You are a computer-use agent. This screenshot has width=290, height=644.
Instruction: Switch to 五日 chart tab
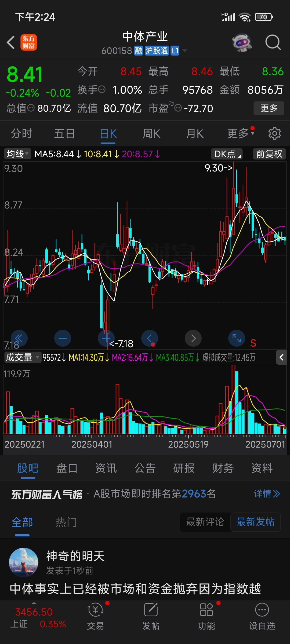tap(64, 134)
